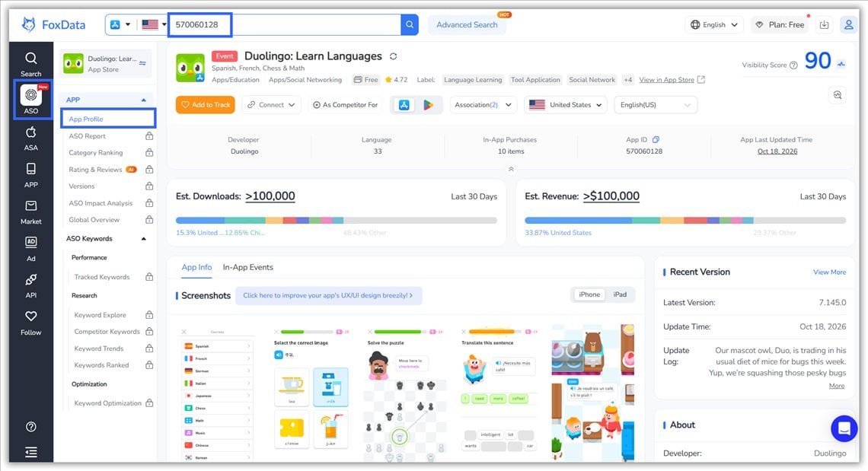The height and width of the screenshot is (471, 868).
Task: Open App Profile in side menu
Action: point(108,119)
